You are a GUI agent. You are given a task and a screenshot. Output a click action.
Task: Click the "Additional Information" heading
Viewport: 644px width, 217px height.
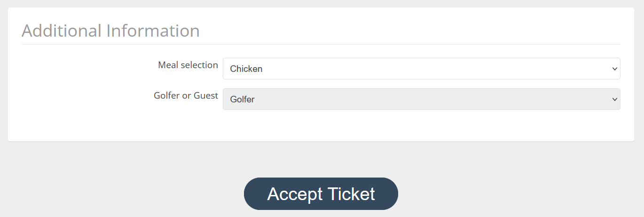pos(111,31)
